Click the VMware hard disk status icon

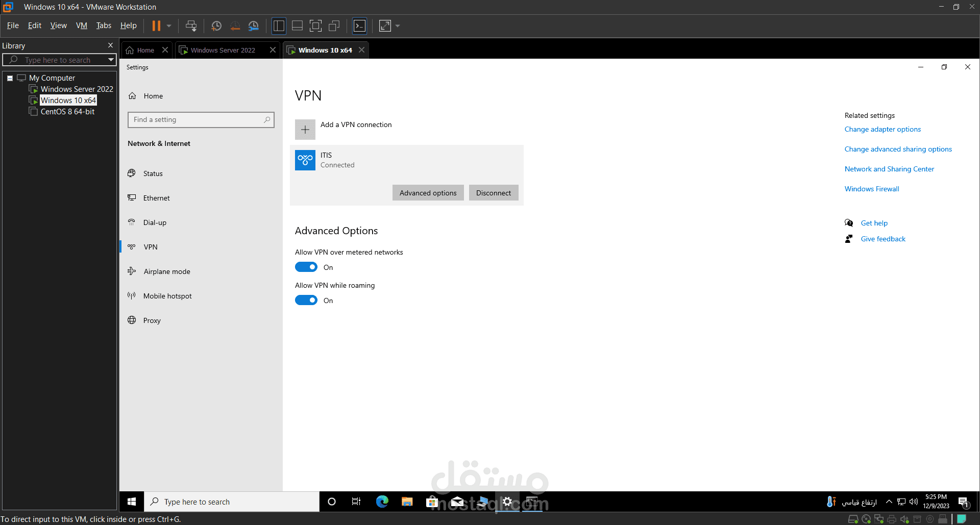point(853,519)
